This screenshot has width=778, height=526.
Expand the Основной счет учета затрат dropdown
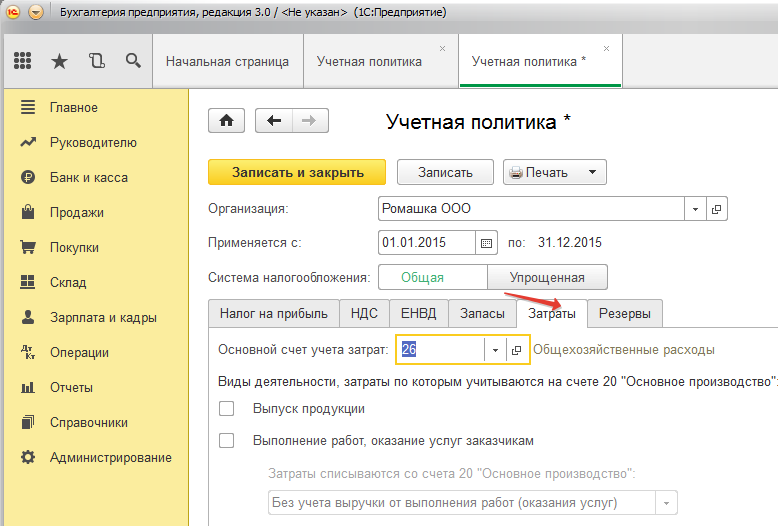click(496, 350)
